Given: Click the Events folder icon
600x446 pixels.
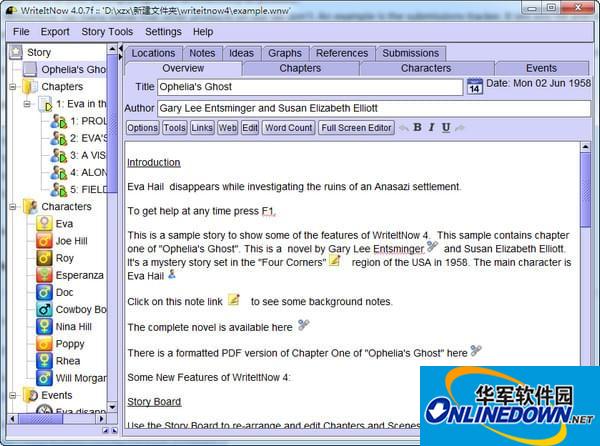Looking at the screenshot, I should [30, 395].
